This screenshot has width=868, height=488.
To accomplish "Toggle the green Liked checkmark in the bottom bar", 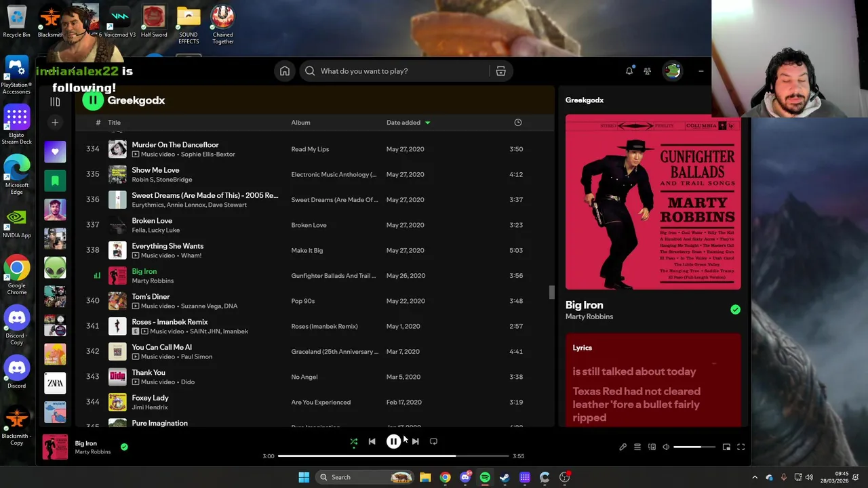I will coord(124,447).
